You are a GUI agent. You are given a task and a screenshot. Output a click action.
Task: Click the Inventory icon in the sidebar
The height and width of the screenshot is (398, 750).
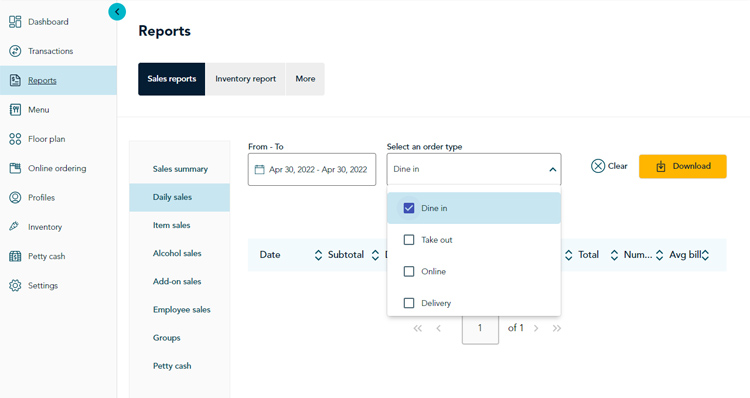click(x=14, y=226)
